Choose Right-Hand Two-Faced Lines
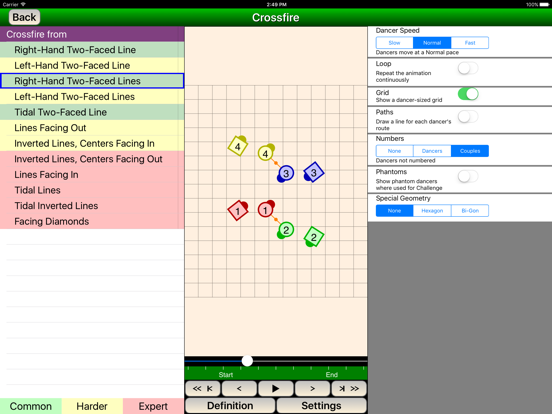Viewport: 552px width, 414px height. pos(92,81)
